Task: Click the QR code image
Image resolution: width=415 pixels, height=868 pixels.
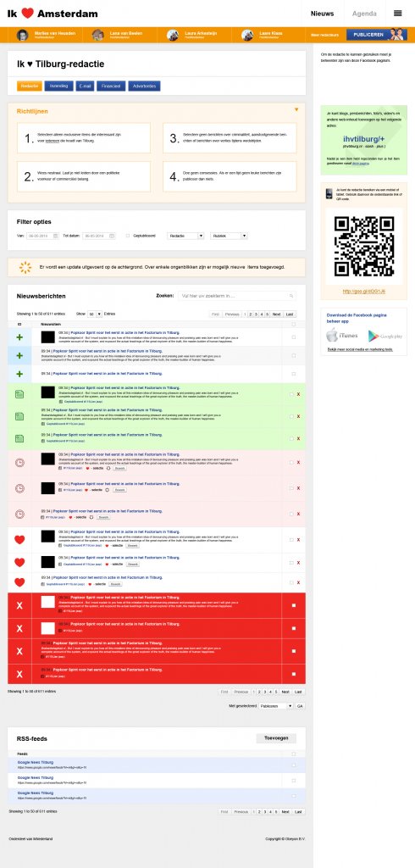Action: tap(364, 247)
